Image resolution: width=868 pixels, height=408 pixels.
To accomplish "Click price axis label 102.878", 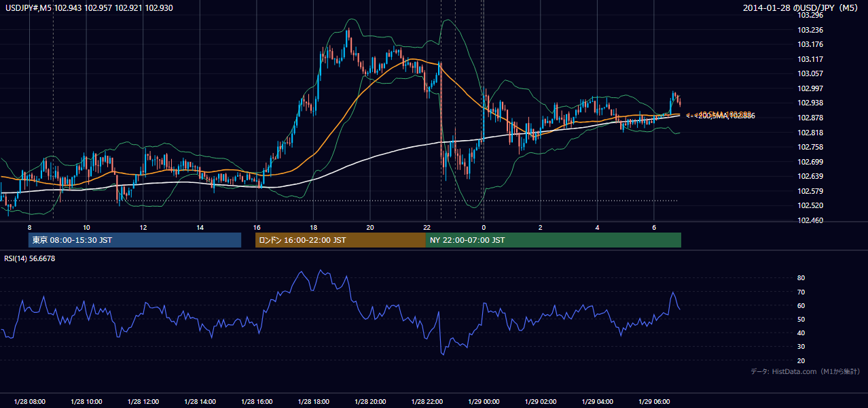I will pyautogui.click(x=810, y=118).
